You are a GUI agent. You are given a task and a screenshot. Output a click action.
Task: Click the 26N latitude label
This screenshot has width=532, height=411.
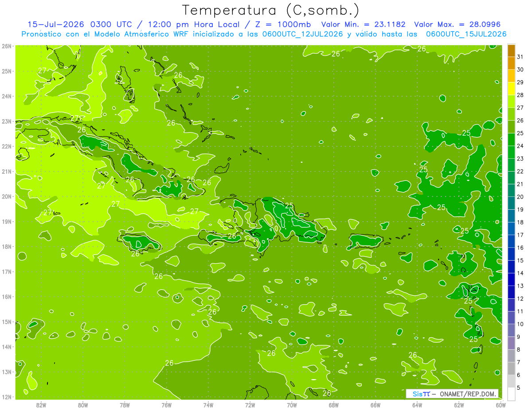pyautogui.click(x=7, y=46)
